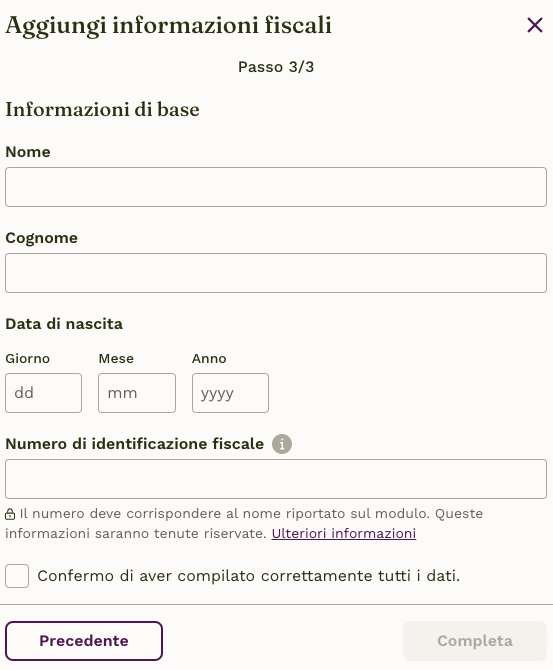Image resolution: width=553 pixels, height=670 pixels.
Task: Go back with the Precedente button
Action: (84, 641)
